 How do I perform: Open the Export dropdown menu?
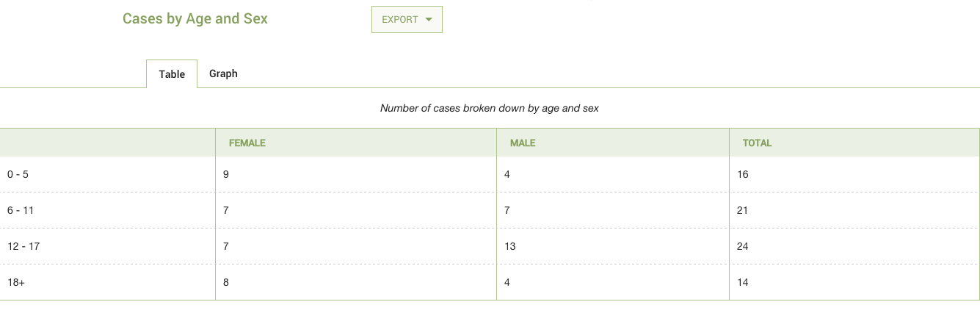[407, 20]
